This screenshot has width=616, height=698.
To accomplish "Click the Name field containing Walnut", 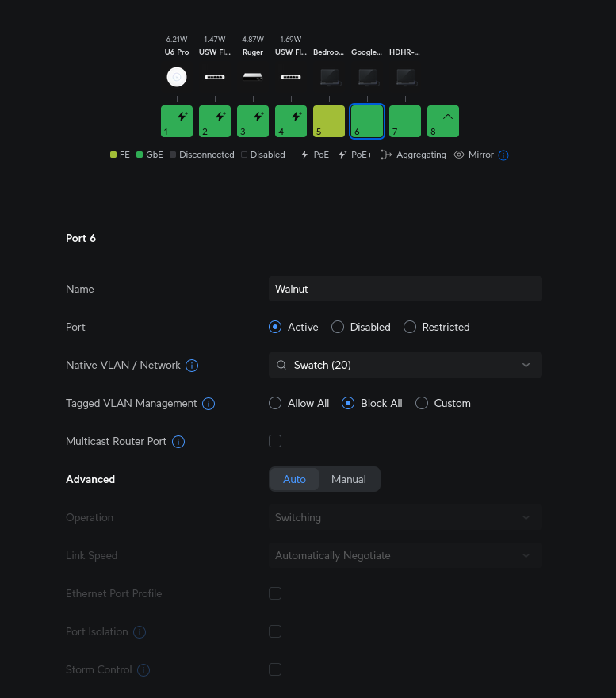I will click(405, 289).
